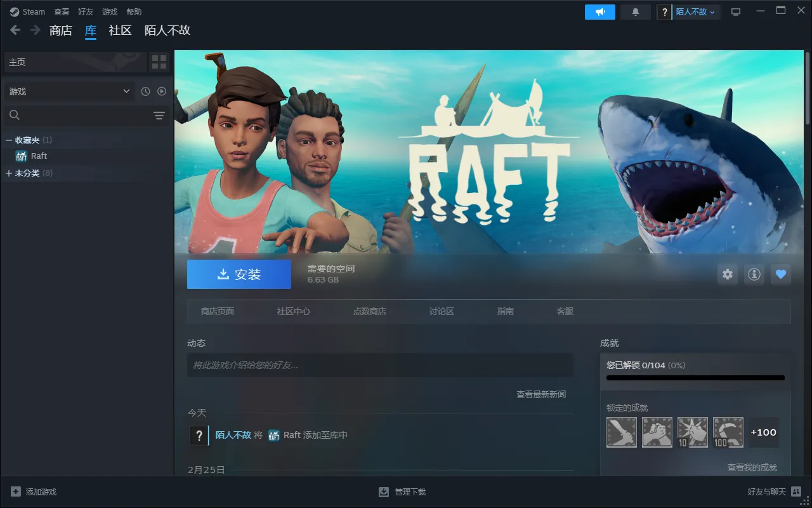Image resolution: width=812 pixels, height=508 pixels.
Task: Click the achievements progress bar
Action: pos(695,378)
